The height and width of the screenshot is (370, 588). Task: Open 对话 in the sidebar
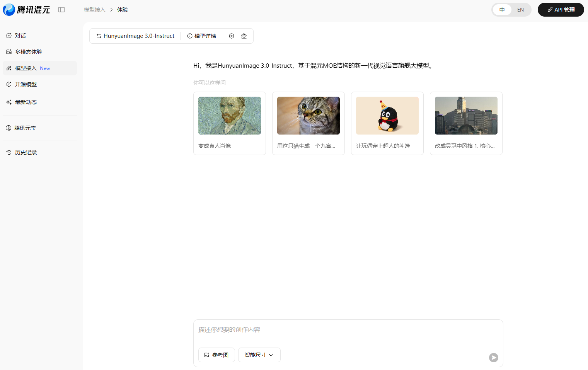coord(20,36)
